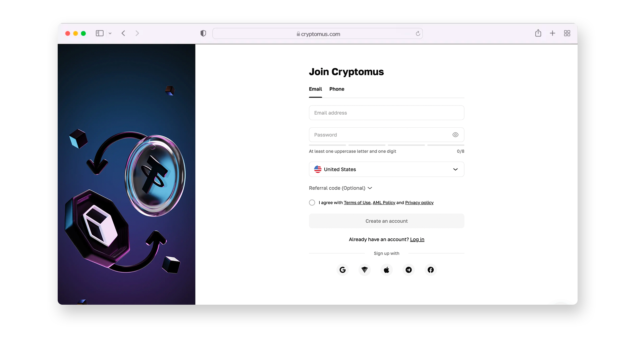Click the Privacy policy link
The width and height of the screenshot is (644, 362).
coord(419,202)
